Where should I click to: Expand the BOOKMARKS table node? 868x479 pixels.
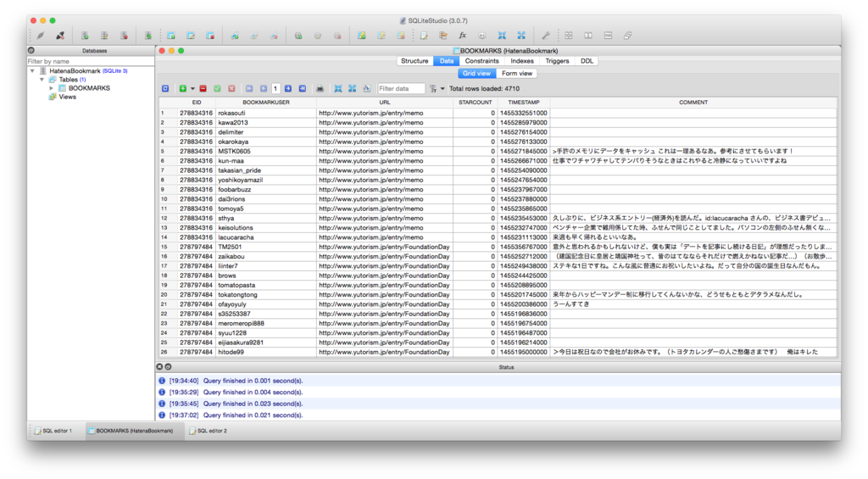pyautogui.click(x=52, y=88)
